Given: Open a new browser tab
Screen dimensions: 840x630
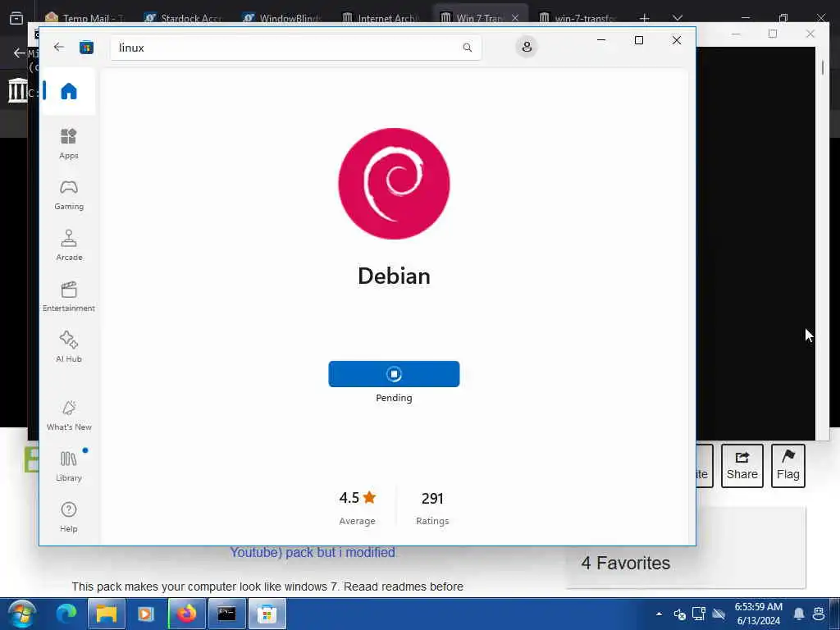Looking at the screenshot, I should click(x=645, y=18).
